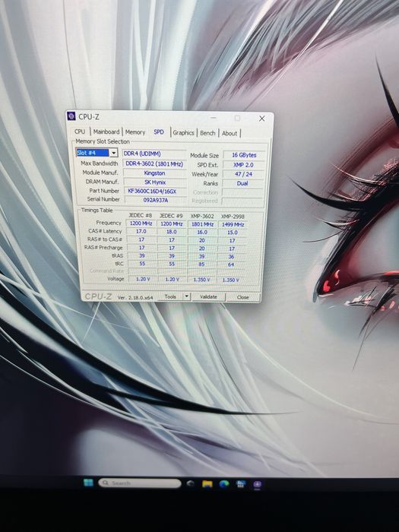Click the XMP-2998 tRAS value 36
This screenshot has height=532, width=399.
(x=231, y=257)
